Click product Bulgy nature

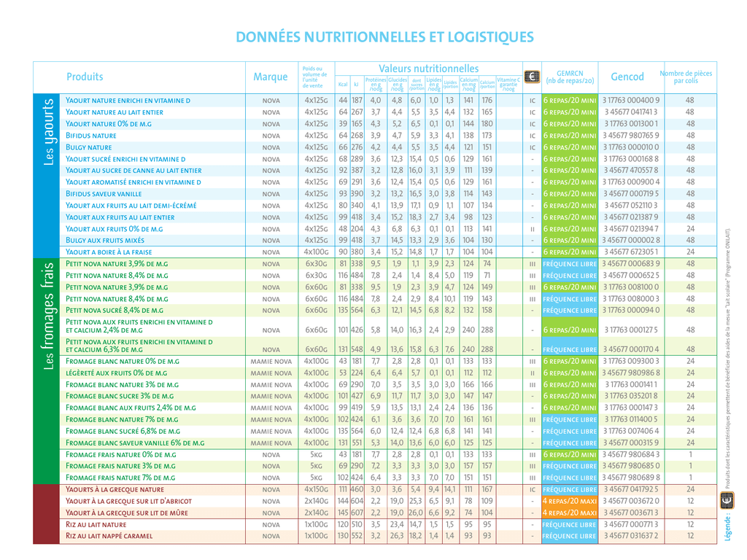pyautogui.click(x=88, y=147)
